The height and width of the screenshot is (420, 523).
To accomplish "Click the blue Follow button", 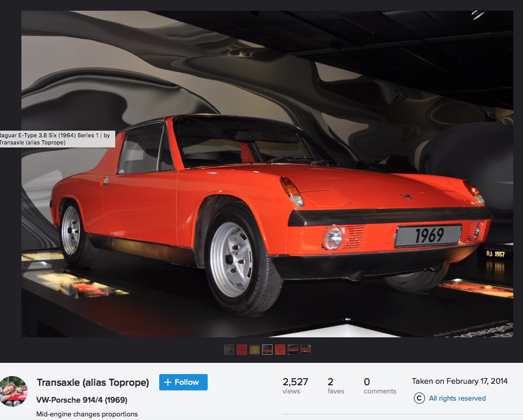I will coord(183,382).
